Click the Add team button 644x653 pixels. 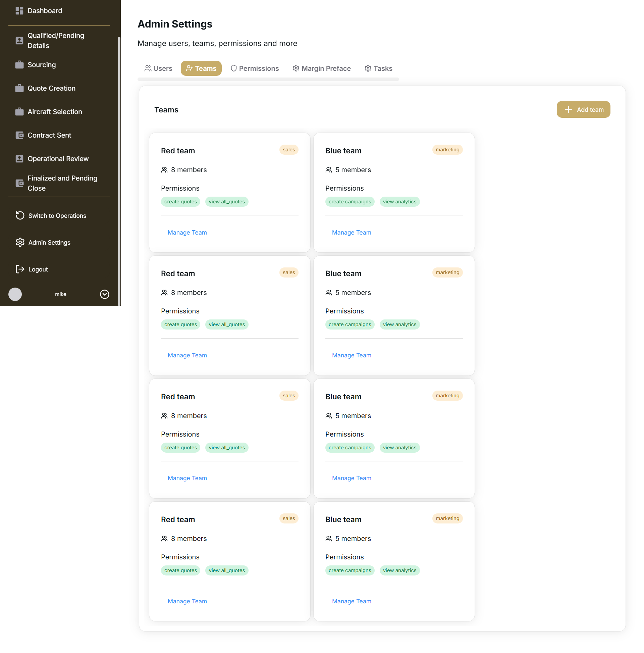click(583, 109)
